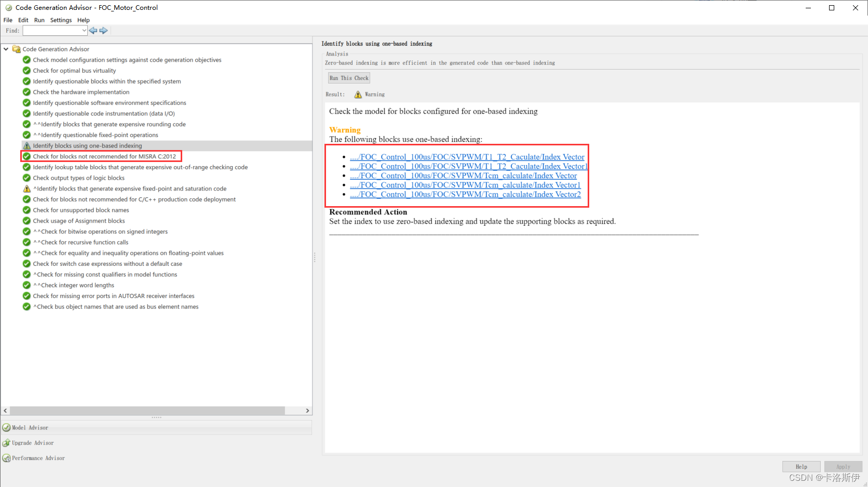Click the Code Generation Advisor folder icon
Viewport: 868px width, 487px height.
(17, 49)
